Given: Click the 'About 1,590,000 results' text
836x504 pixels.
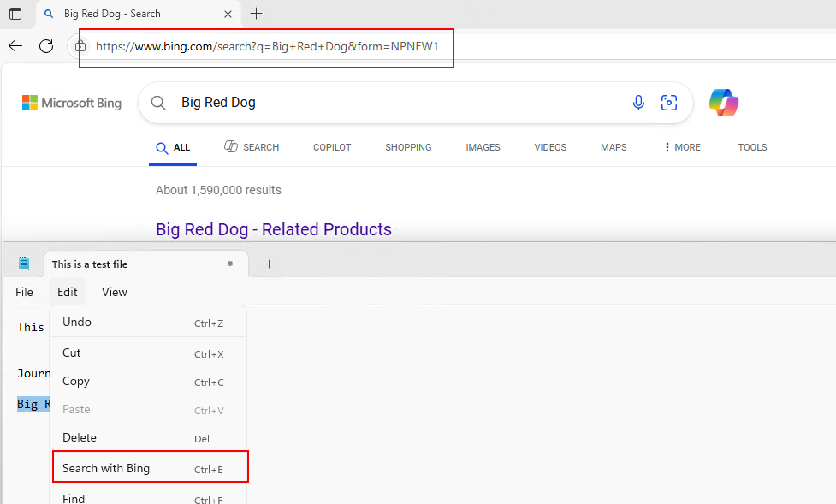Looking at the screenshot, I should click(218, 191).
